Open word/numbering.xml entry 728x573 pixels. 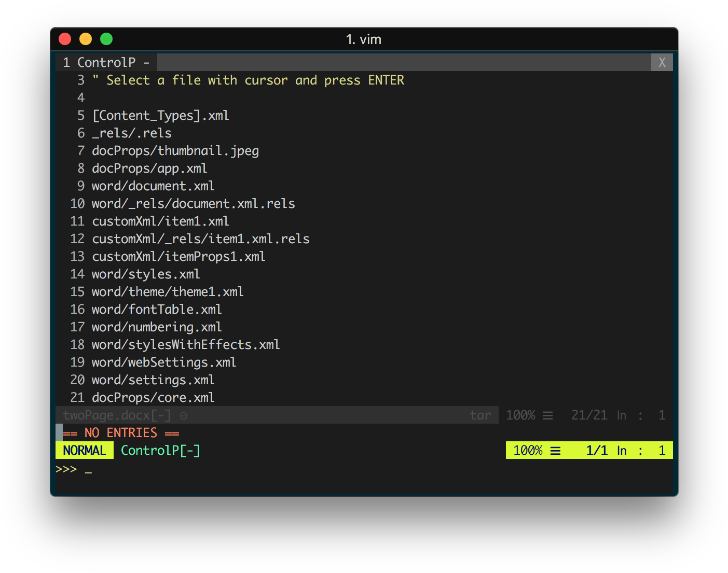click(157, 327)
